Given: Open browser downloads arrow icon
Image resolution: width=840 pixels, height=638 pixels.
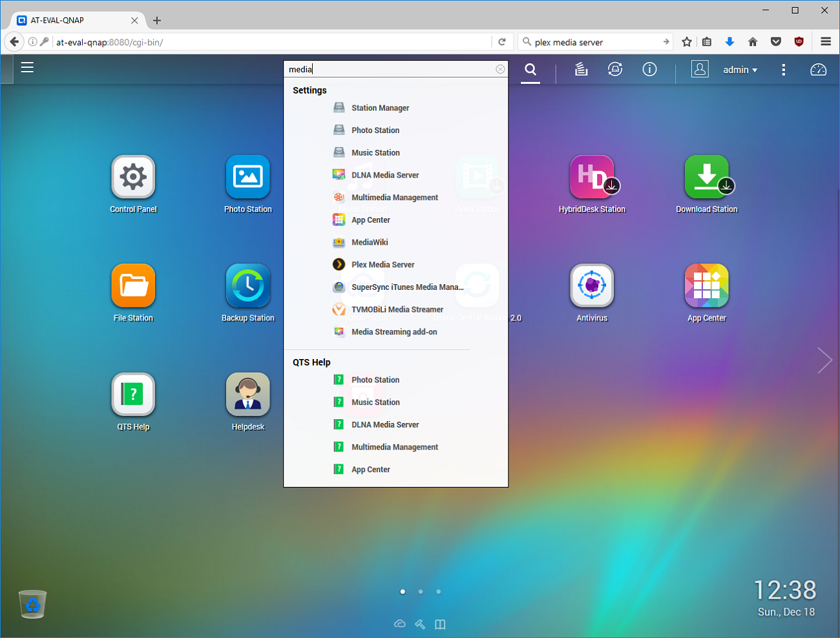Looking at the screenshot, I should (x=730, y=42).
